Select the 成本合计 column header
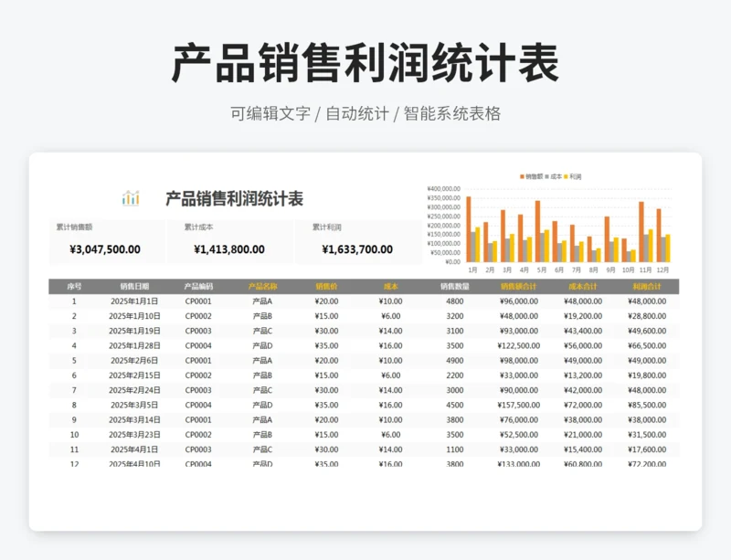The height and width of the screenshot is (560, 731). click(583, 286)
